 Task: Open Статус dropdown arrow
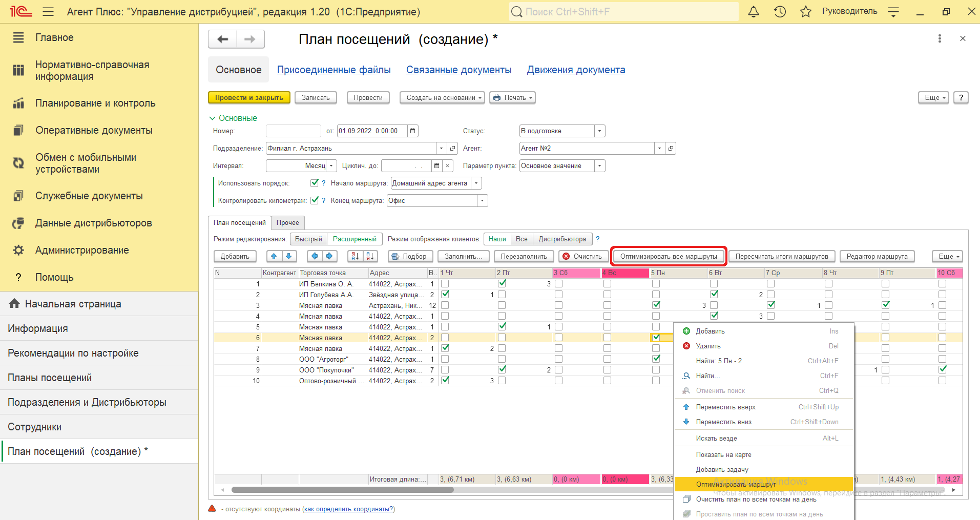point(600,131)
